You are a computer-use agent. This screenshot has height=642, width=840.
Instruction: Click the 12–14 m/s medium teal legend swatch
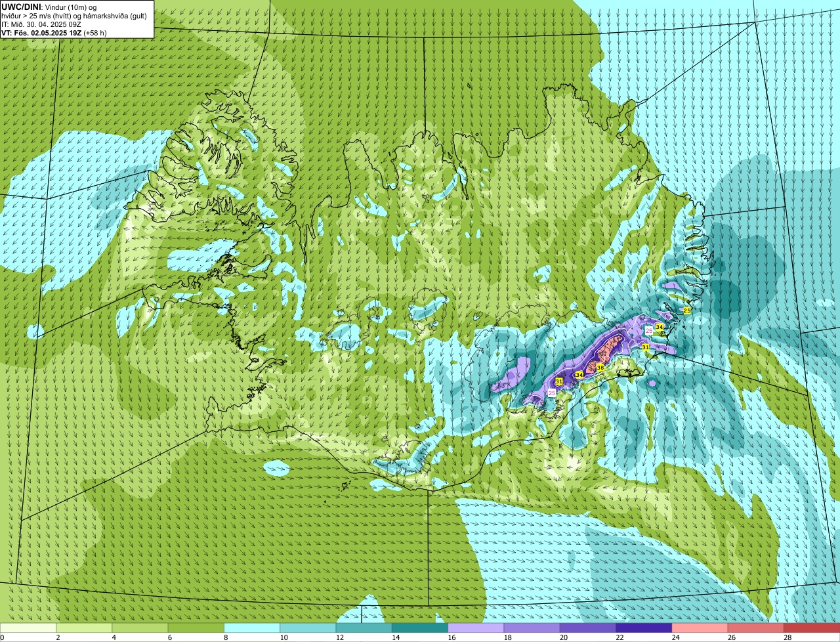point(364,628)
